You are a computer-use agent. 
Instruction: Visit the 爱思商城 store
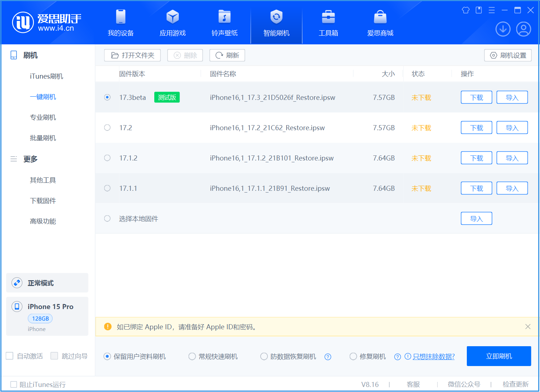click(380, 23)
